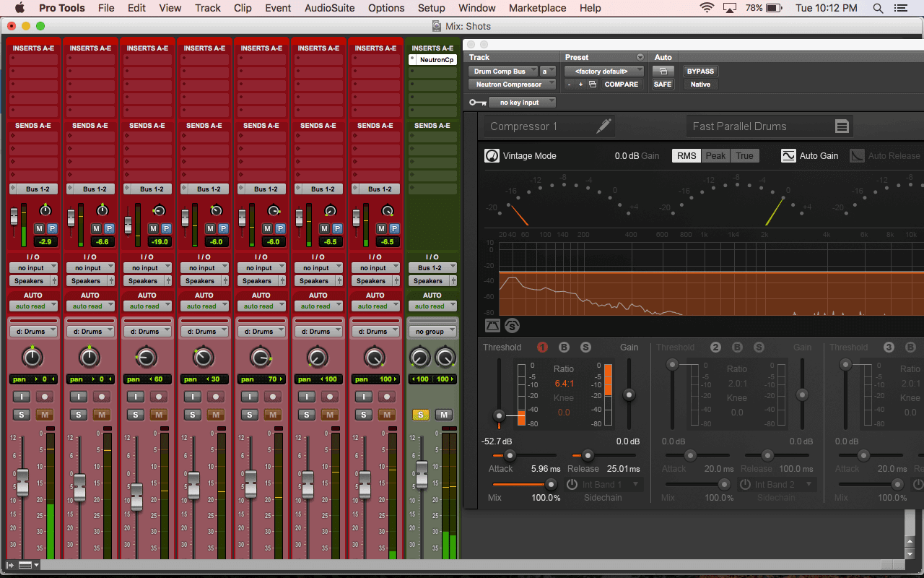Viewport: 924px width, 578px height.
Task: Enable Auto Gain icon button
Action: point(788,155)
